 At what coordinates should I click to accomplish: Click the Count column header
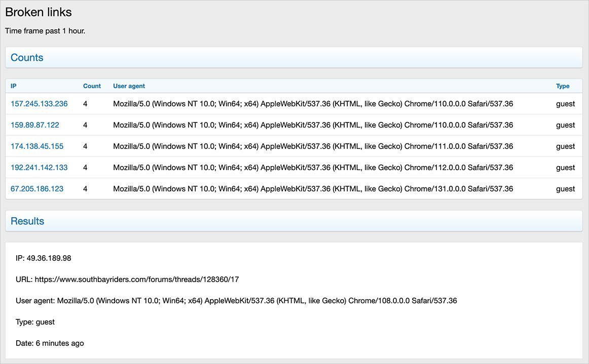[x=92, y=86]
